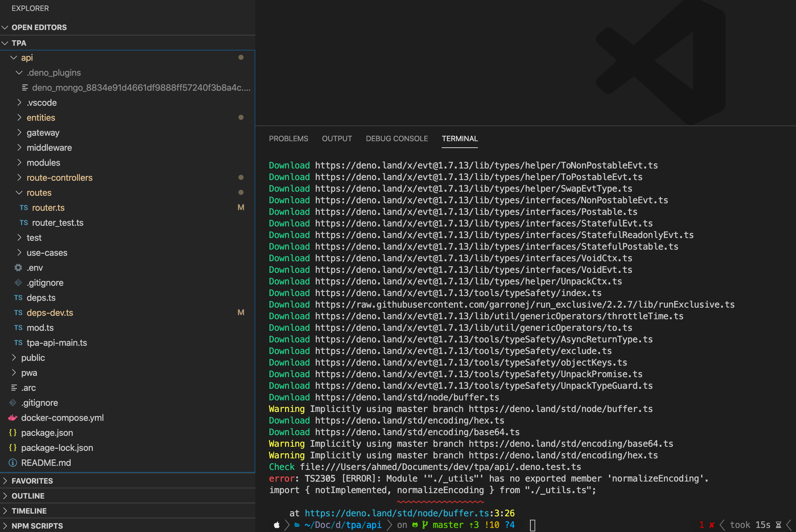Click the TS icon beside tpa-api-main.ts
Image resolution: width=796 pixels, height=532 pixels.
(18, 343)
